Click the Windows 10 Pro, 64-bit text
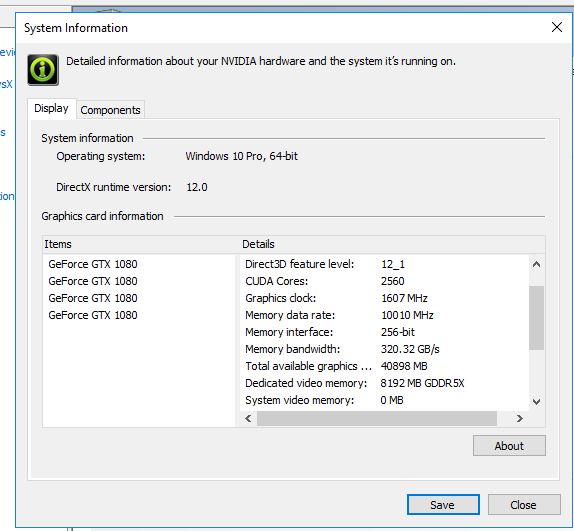Image resolution: width=574 pixels, height=531 pixels. (242, 156)
